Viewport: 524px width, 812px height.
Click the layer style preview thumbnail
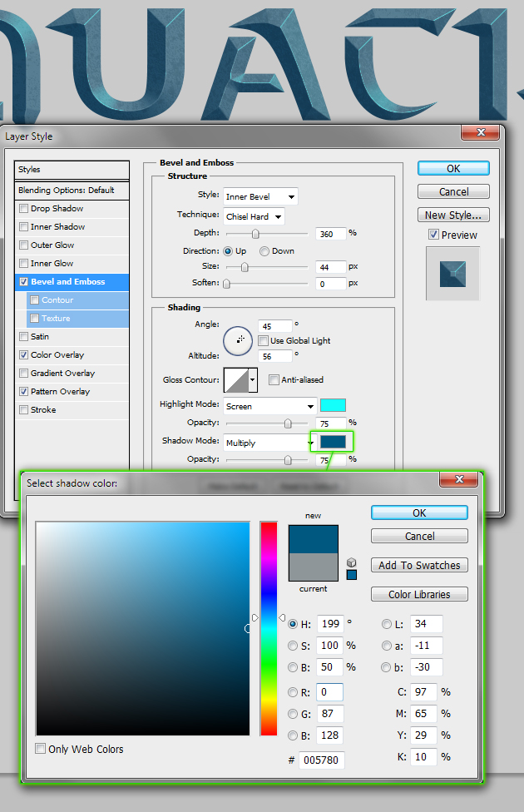click(453, 273)
